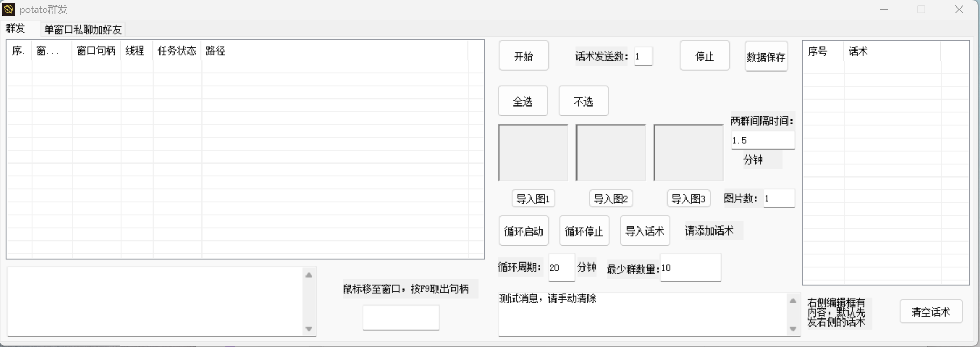Import scripts via 导入话术 button

(645, 231)
